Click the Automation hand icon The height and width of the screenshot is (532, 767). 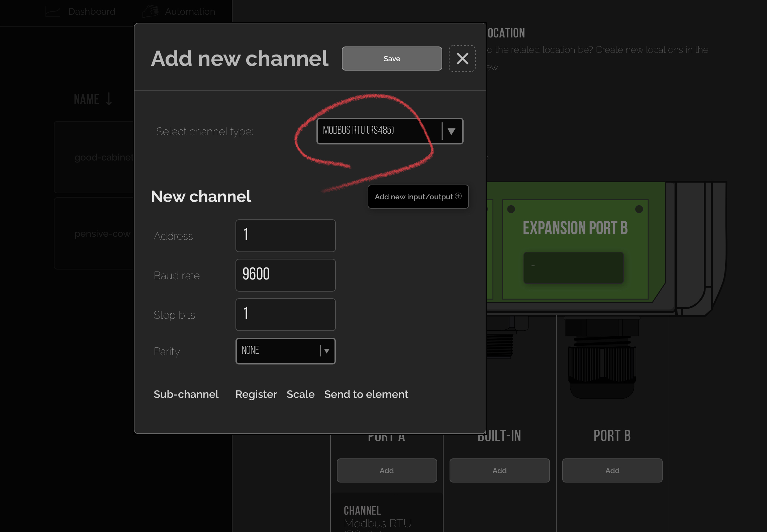pyautogui.click(x=150, y=11)
